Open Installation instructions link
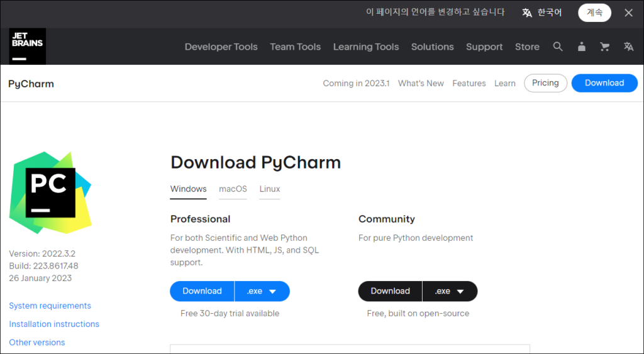Screen dimensions: 644x354 click(54, 324)
